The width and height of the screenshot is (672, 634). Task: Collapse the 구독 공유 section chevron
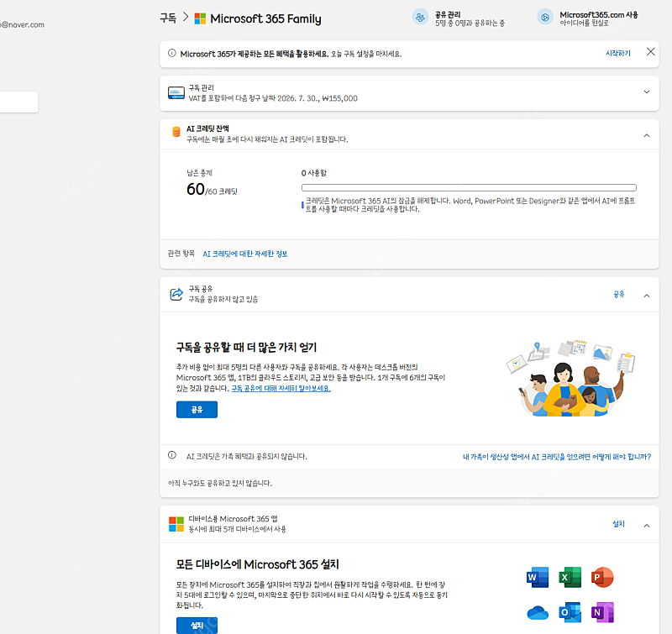[647, 296]
